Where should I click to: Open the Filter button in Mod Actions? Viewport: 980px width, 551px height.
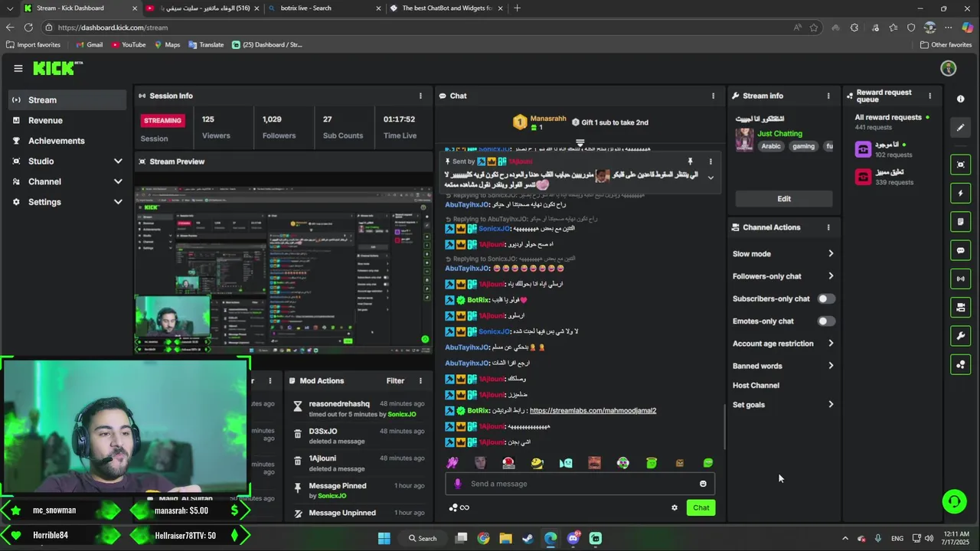click(395, 380)
